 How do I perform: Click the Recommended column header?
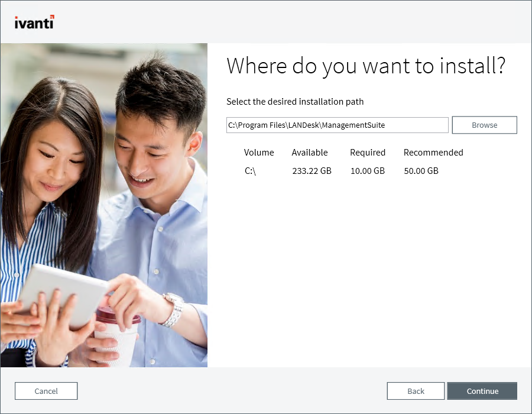pyautogui.click(x=433, y=152)
